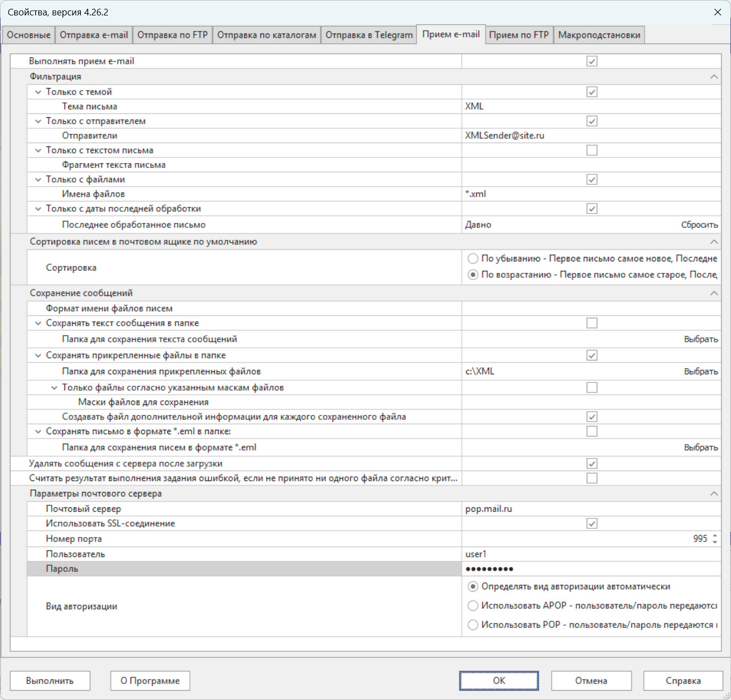Click Сбросить for last processed message

[699, 225]
